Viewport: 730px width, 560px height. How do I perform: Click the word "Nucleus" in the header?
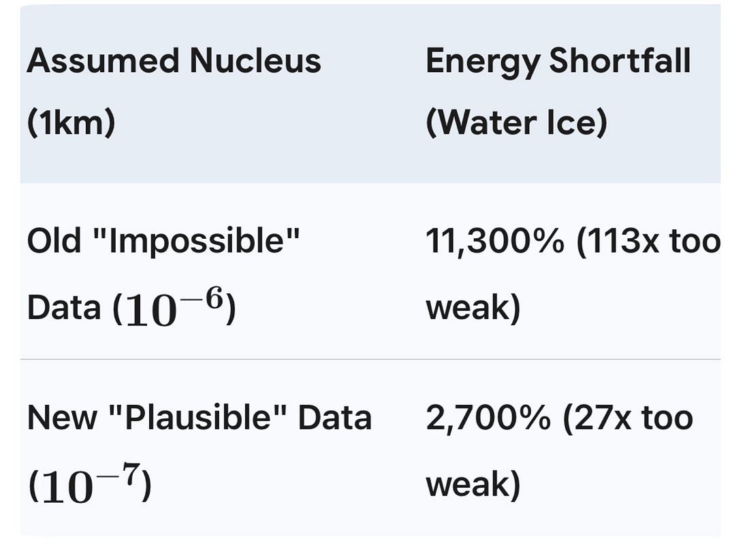(x=255, y=61)
